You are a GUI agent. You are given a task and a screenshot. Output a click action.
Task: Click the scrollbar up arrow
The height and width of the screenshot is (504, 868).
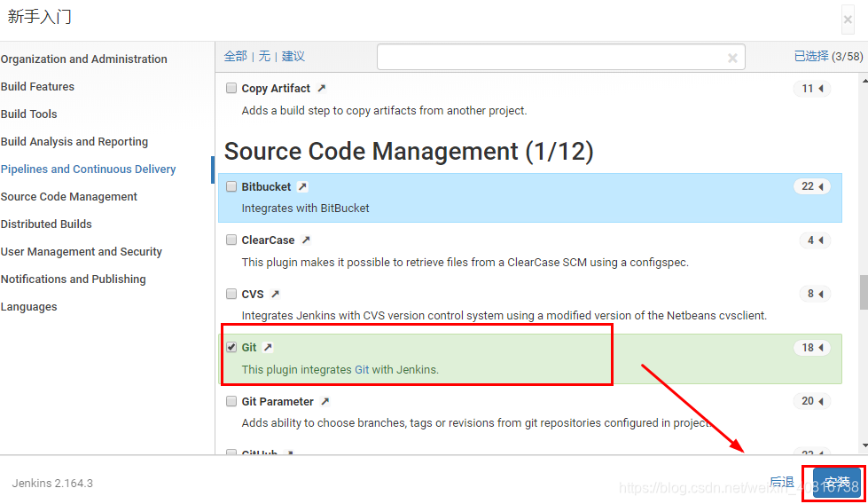pyautogui.click(x=864, y=81)
